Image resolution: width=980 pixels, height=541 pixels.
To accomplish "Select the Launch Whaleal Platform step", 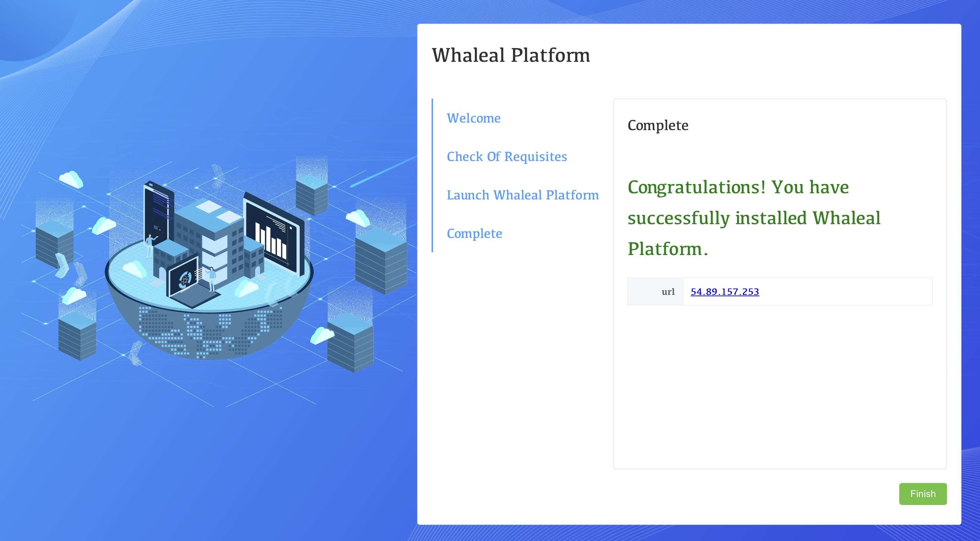I will (x=522, y=195).
